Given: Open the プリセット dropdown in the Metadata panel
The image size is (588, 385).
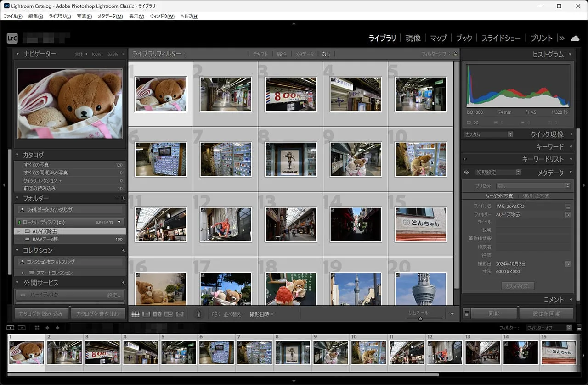Looking at the screenshot, I should tap(533, 186).
